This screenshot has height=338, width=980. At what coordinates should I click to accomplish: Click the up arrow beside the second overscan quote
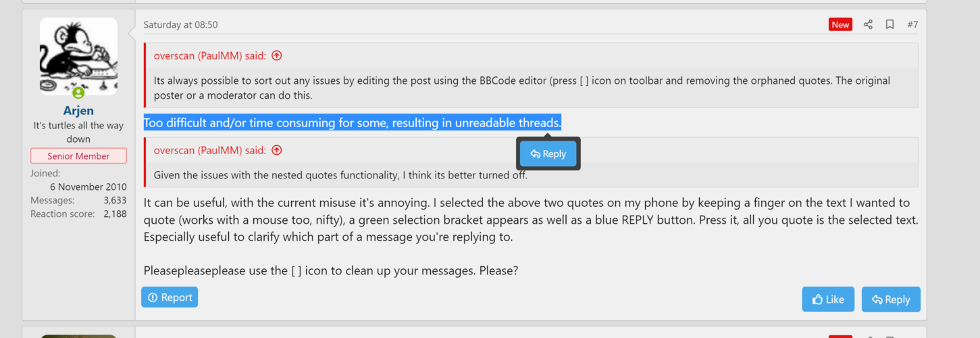tap(276, 150)
